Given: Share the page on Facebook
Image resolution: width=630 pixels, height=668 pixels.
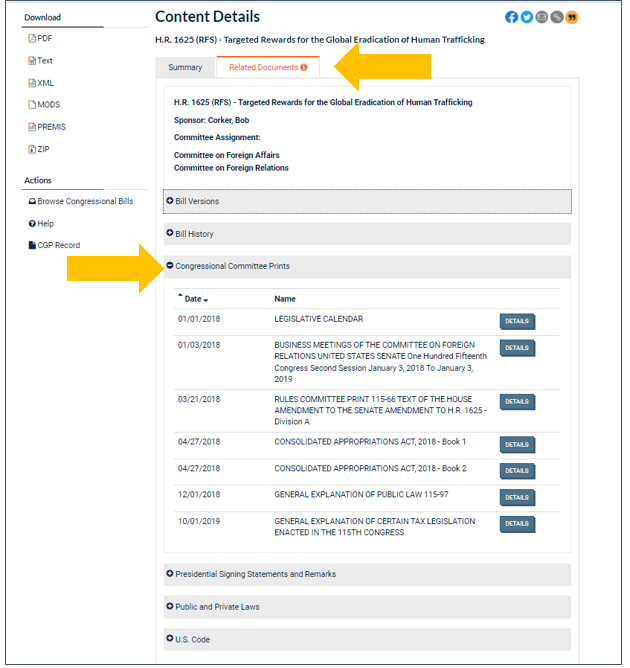Looking at the screenshot, I should tap(512, 17).
